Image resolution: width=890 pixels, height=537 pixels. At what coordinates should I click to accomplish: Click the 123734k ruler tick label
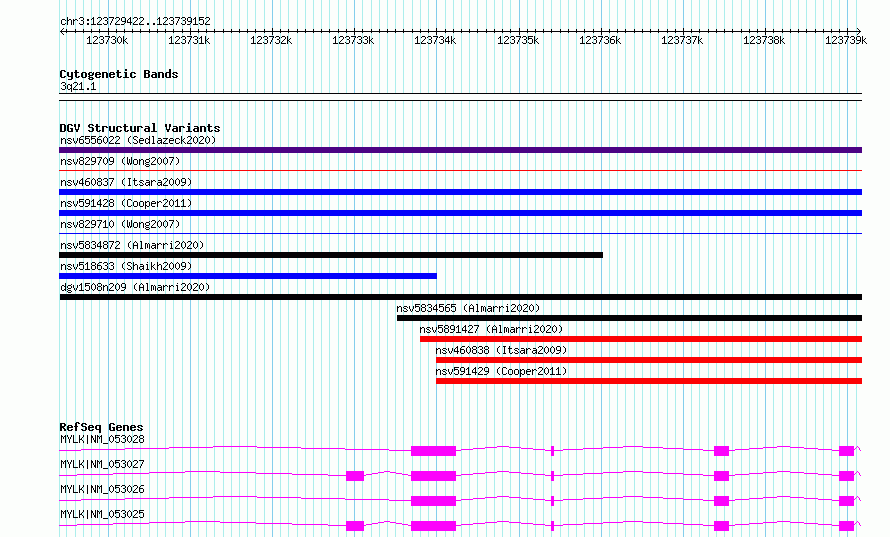tap(435, 40)
